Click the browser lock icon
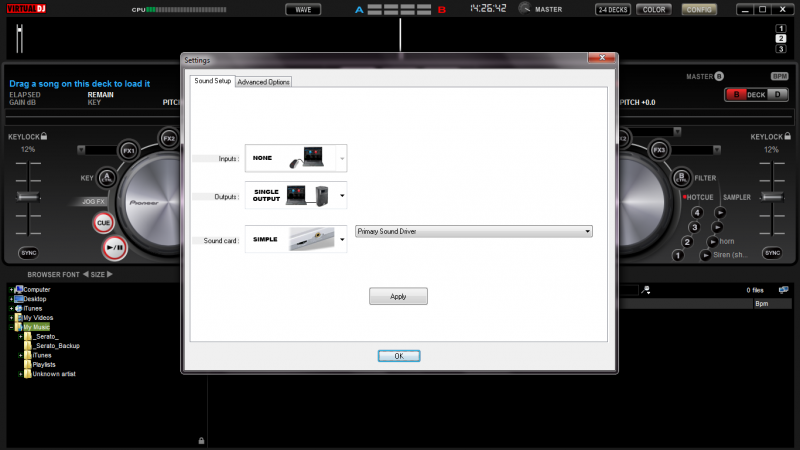Screen dimensions: 800x450 click(x=202, y=440)
